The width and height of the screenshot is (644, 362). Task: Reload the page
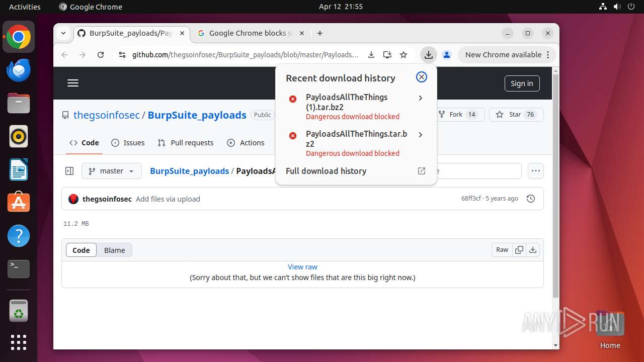point(101,55)
